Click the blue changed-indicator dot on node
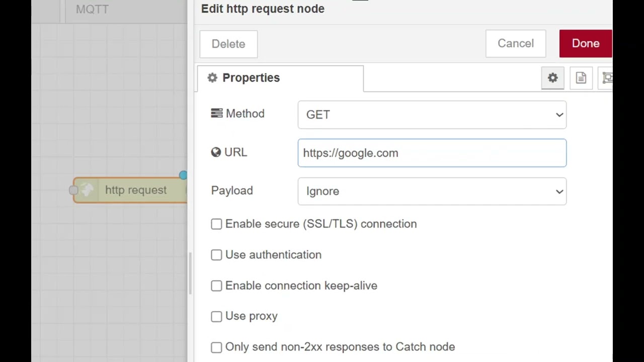644x362 pixels. (x=183, y=175)
